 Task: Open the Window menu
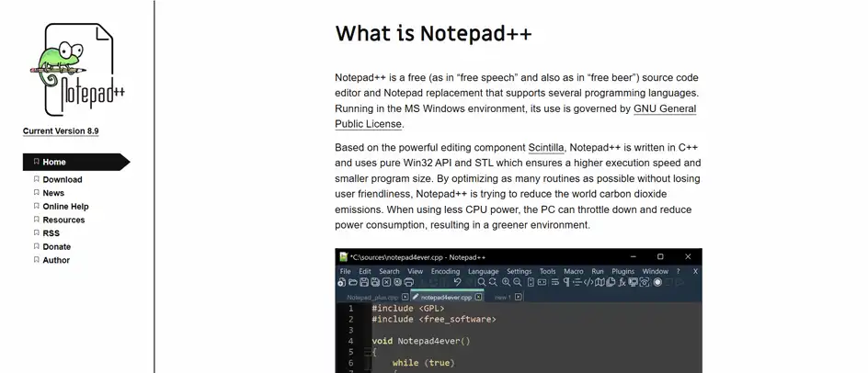coord(656,271)
